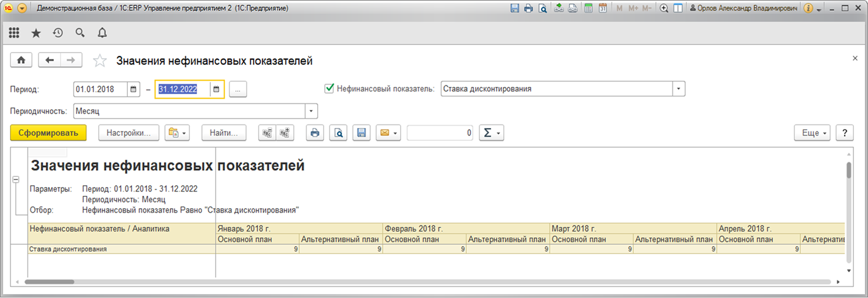The height and width of the screenshot is (298, 868).
Task: Open the send by e-mail dropdown
Action: coord(388,133)
